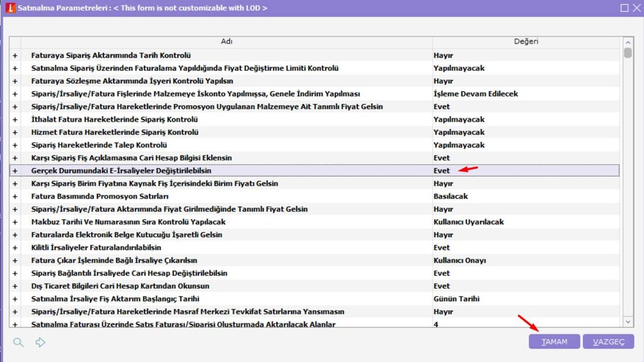Select 'Faturalarda Elektronik Belge Kutucuğu İşaretli Gelsin'
This screenshot has height=362, width=644.
[x=126, y=235]
